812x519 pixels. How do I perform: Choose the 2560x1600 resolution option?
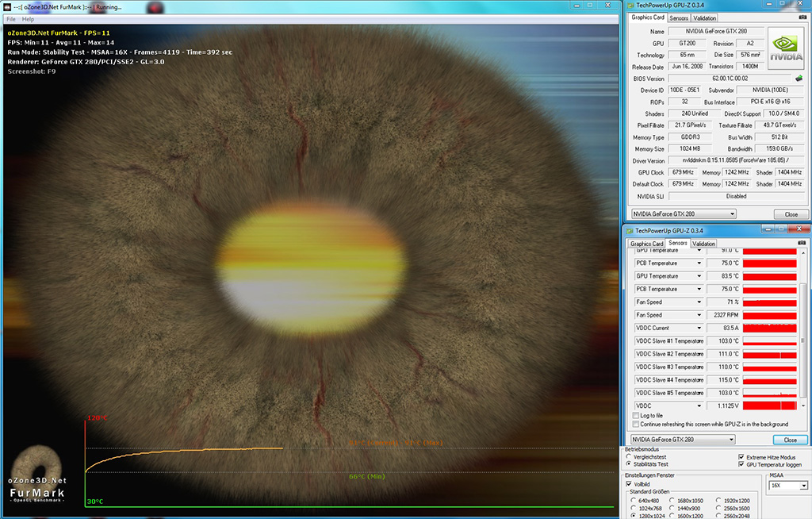(x=718, y=509)
